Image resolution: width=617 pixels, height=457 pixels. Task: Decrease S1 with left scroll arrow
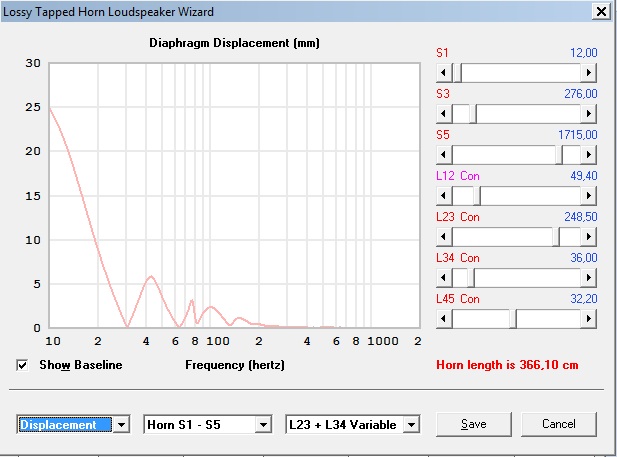click(444, 73)
